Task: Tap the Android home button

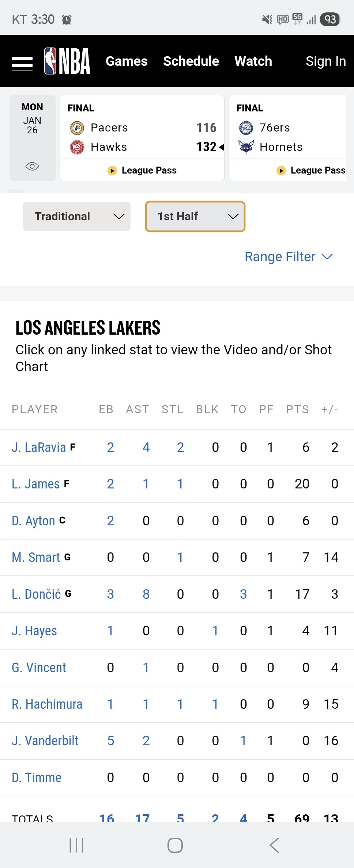Action: 175,845
